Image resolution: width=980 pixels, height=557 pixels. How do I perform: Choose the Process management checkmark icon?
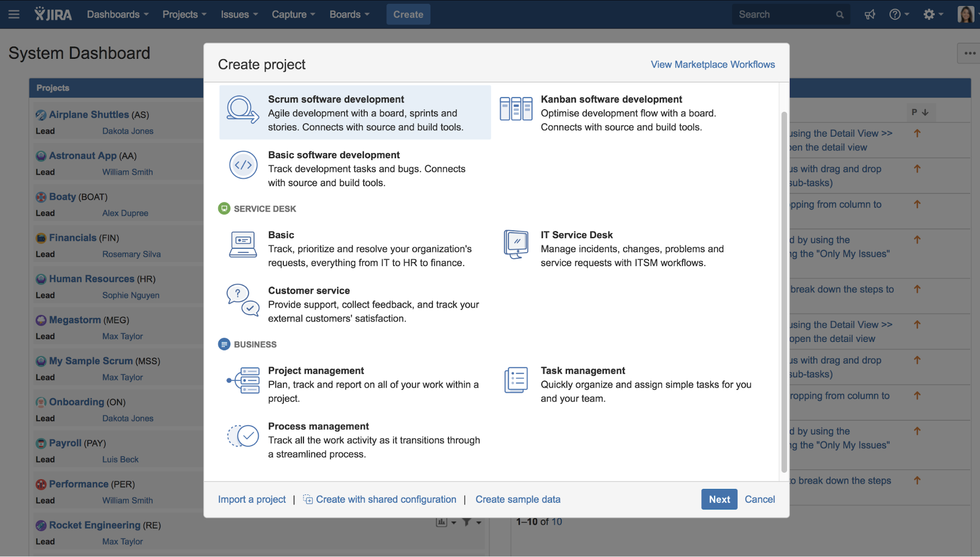[243, 436]
